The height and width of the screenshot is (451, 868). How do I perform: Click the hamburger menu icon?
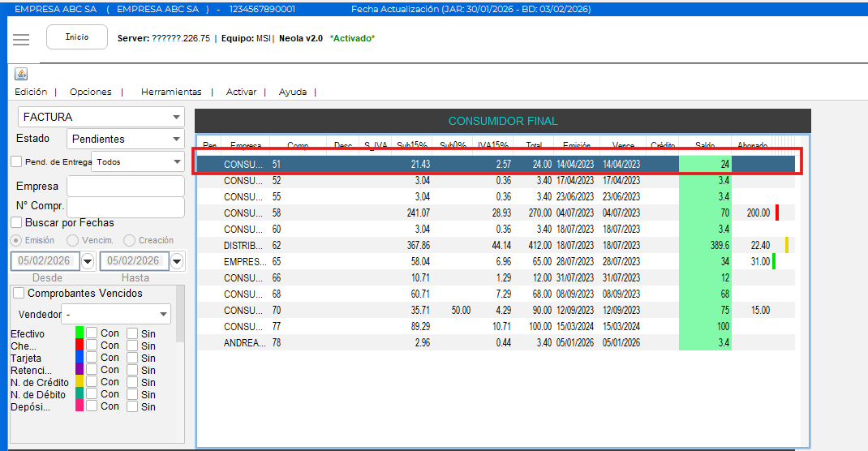21,40
